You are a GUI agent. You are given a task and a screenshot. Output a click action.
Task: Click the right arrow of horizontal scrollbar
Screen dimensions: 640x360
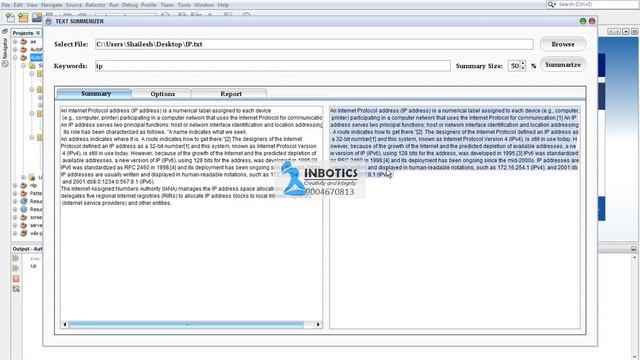point(318,324)
